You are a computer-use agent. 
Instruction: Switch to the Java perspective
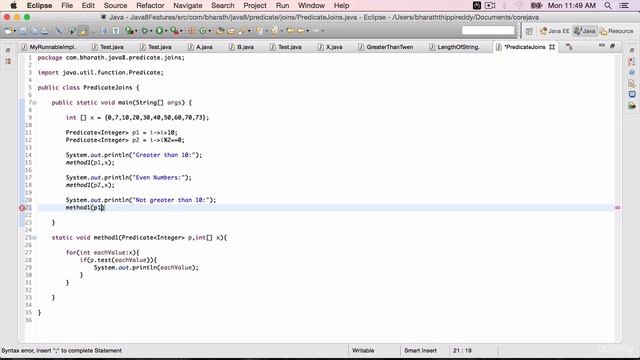[x=584, y=31]
